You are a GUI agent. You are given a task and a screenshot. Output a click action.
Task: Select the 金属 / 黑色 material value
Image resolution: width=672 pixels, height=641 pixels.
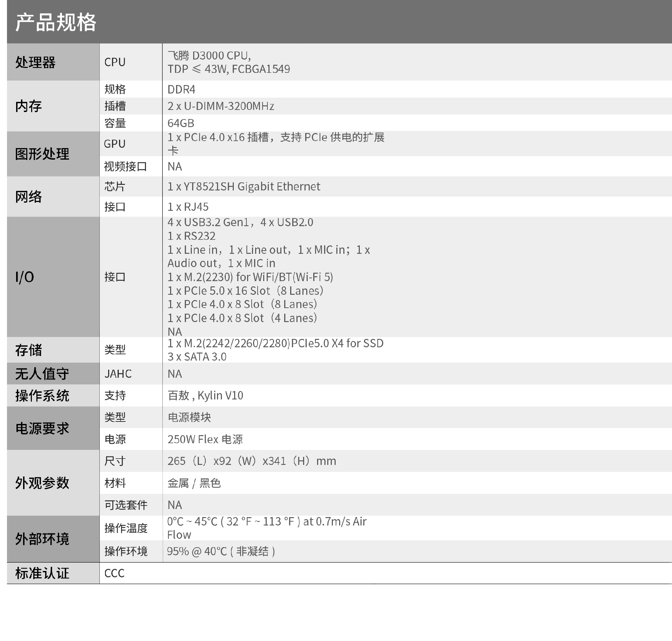(194, 483)
